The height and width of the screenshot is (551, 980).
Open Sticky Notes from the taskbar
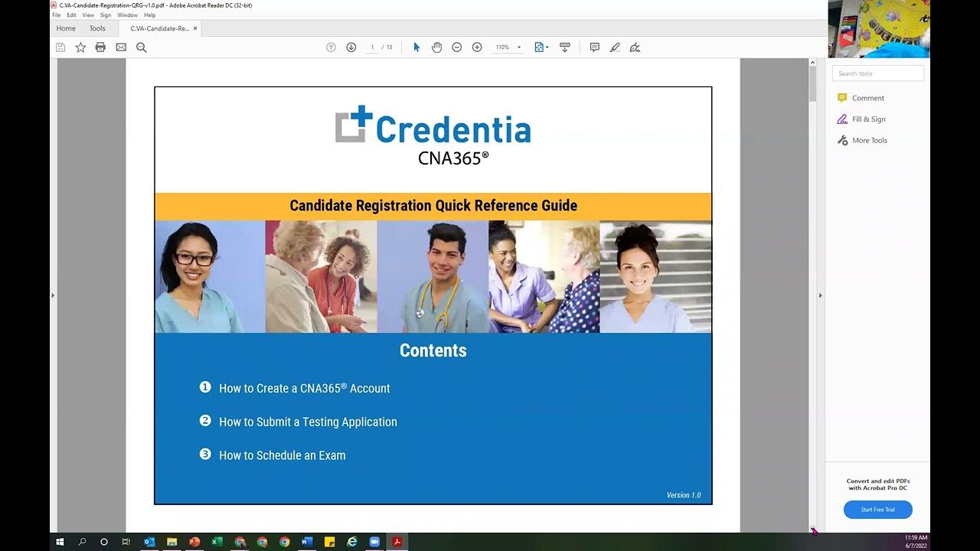[330, 542]
